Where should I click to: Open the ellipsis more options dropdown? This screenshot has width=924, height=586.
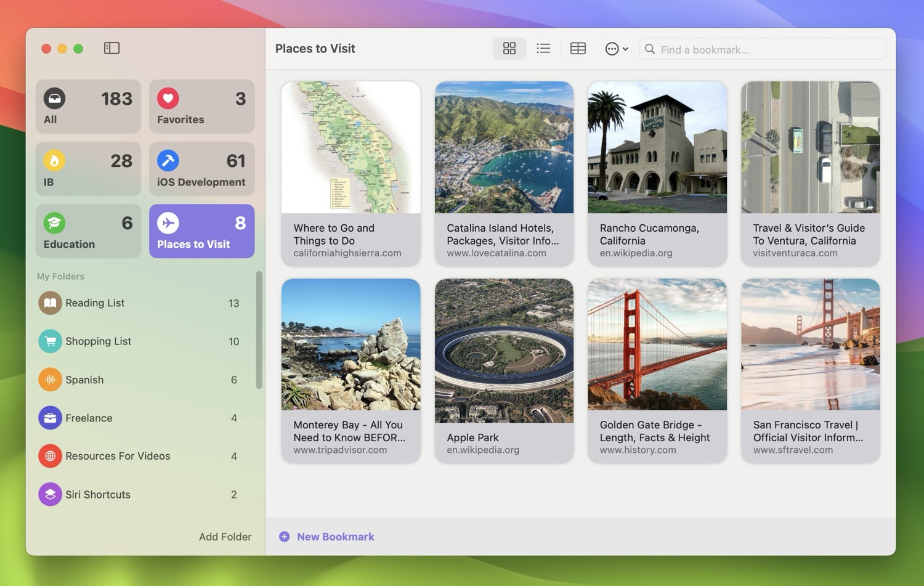tap(616, 49)
